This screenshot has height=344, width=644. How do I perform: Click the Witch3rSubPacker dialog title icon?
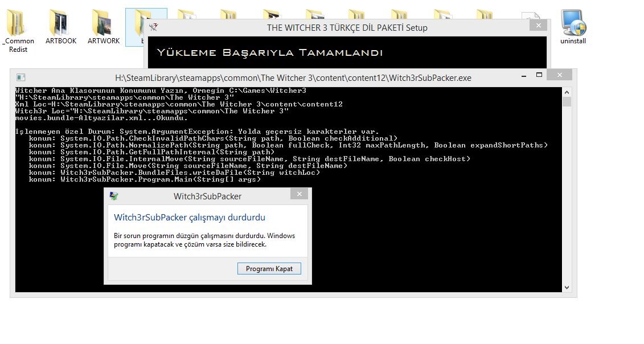114,196
